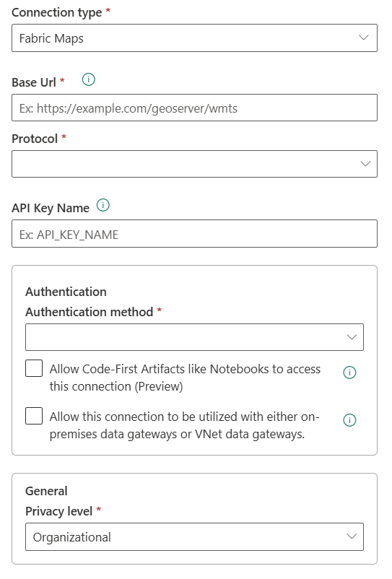Click the chevron arrow in Protocol box

tap(365, 164)
